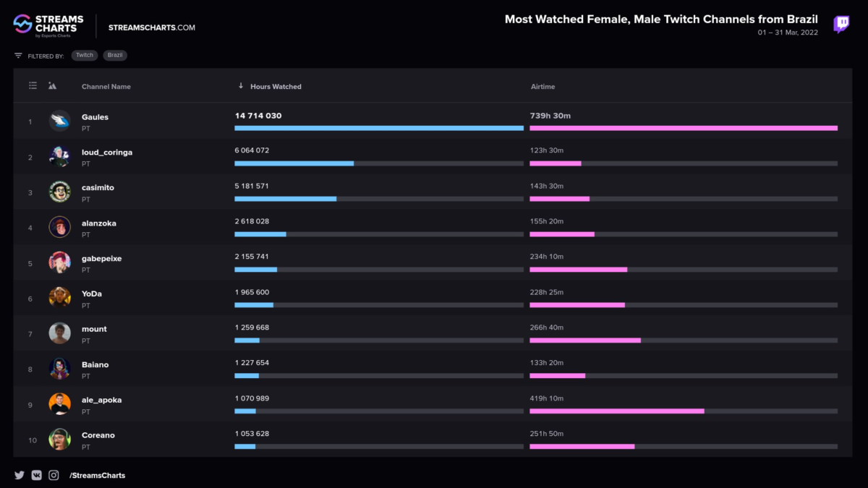Select the loud_coringa channel name

(x=107, y=153)
